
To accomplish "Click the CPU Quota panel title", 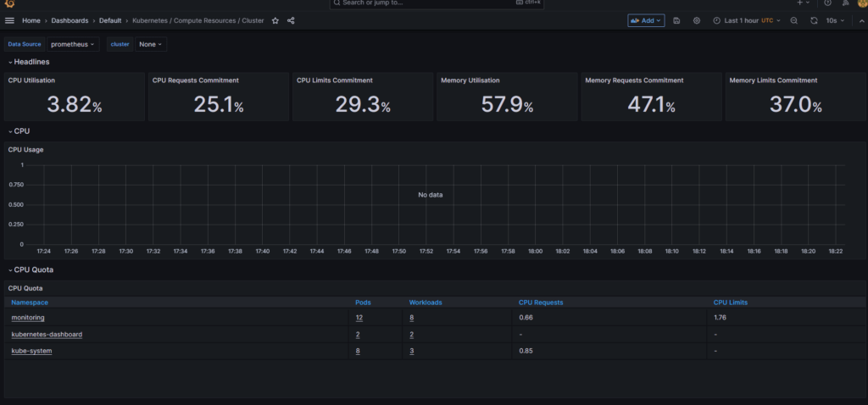I will pyautogui.click(x=25, y=288).
